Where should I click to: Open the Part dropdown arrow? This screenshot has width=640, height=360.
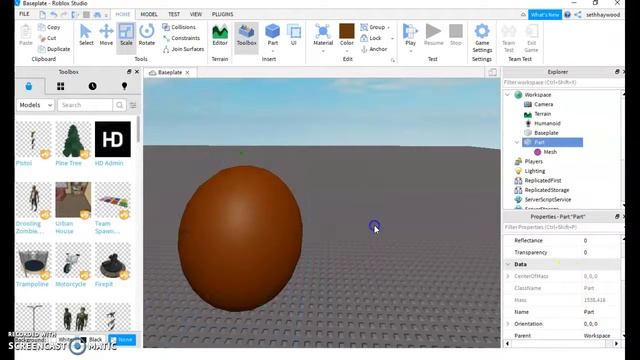[272, 51]
